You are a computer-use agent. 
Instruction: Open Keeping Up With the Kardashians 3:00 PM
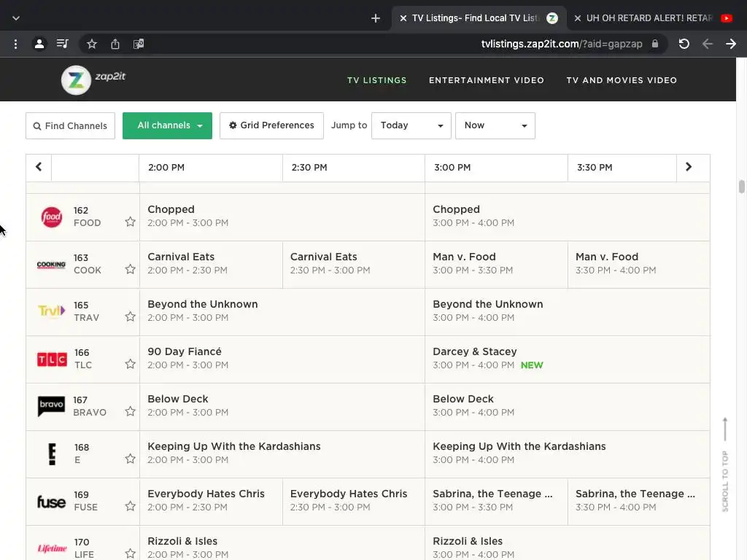(x=567, y=454)
